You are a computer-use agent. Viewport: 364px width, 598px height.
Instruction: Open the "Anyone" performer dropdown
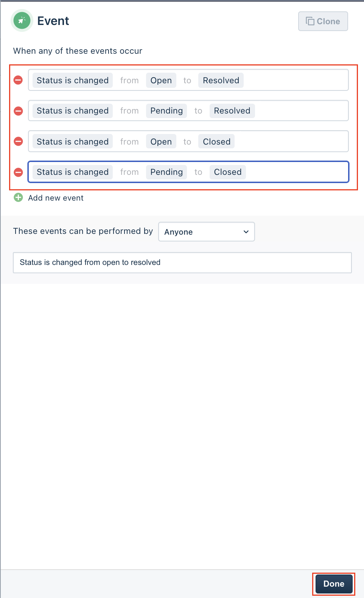206,232
